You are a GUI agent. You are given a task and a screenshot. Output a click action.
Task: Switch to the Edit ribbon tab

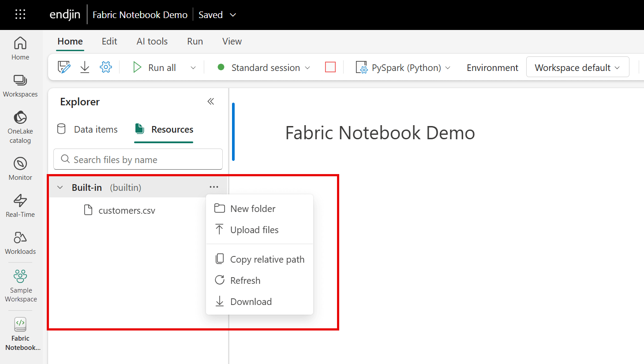[x=109, y=41]
